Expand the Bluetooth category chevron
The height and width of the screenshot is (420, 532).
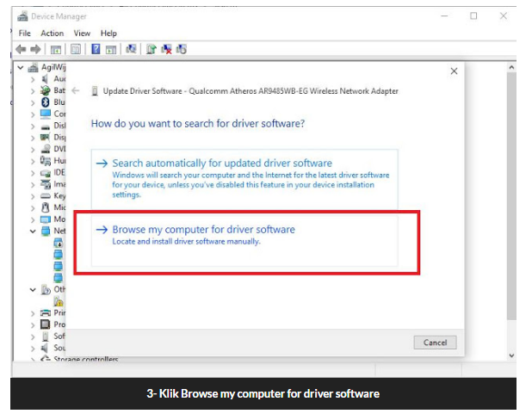pyautogui.click(x=33, y=102)
